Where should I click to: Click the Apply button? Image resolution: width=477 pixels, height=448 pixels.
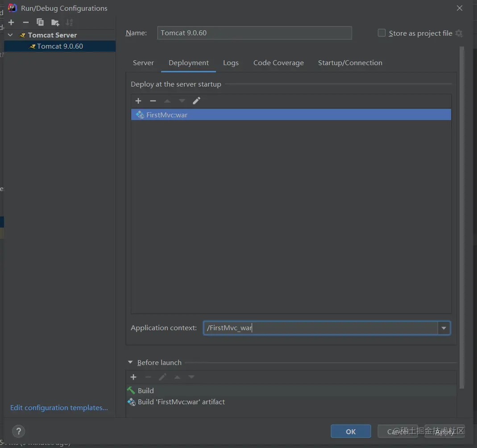click(444, 431)
